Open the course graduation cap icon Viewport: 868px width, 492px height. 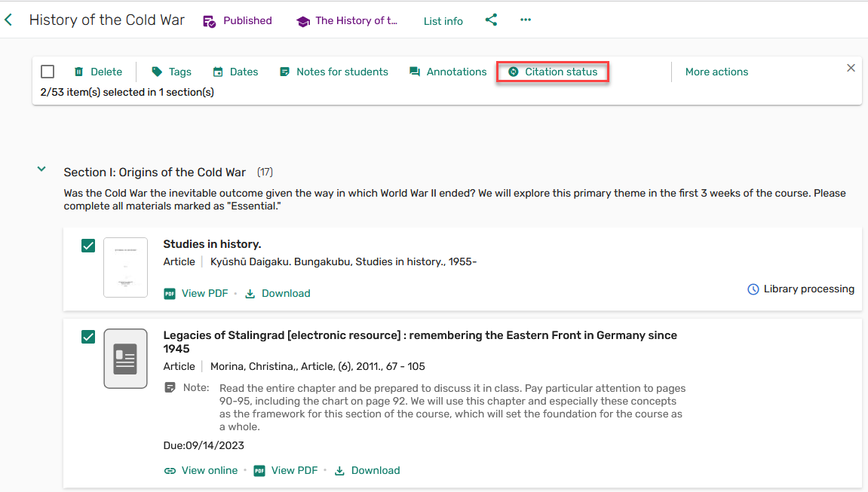(303, 22)
